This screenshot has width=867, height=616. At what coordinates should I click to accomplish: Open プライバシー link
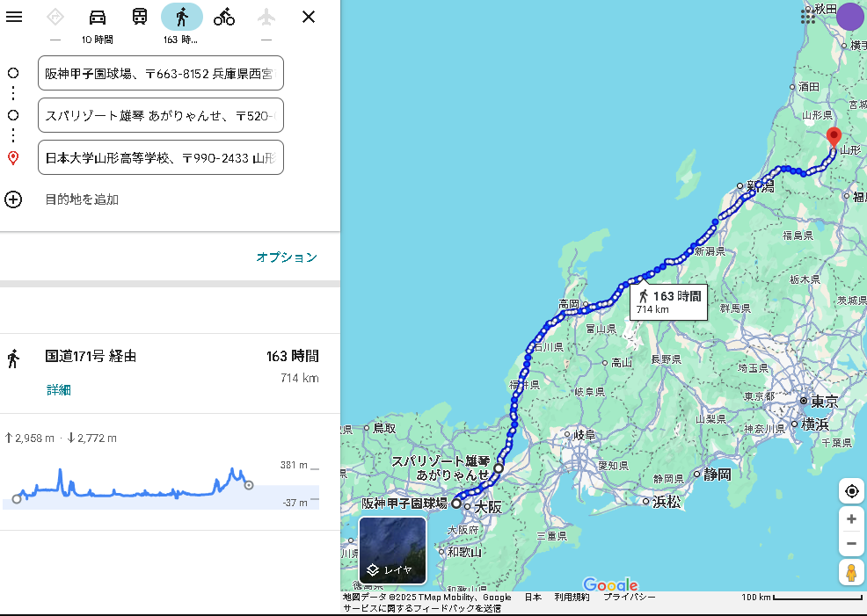click(x=630, y=598)
